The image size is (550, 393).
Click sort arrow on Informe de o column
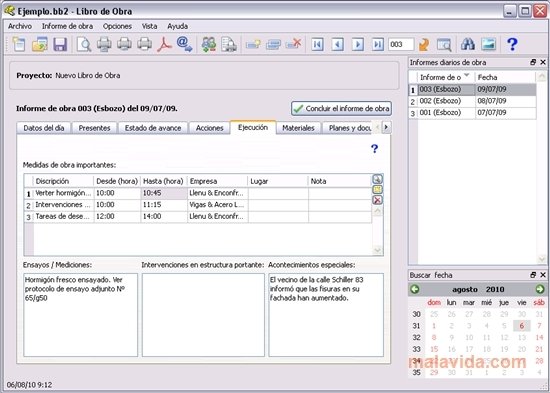[x=467, y=75]
